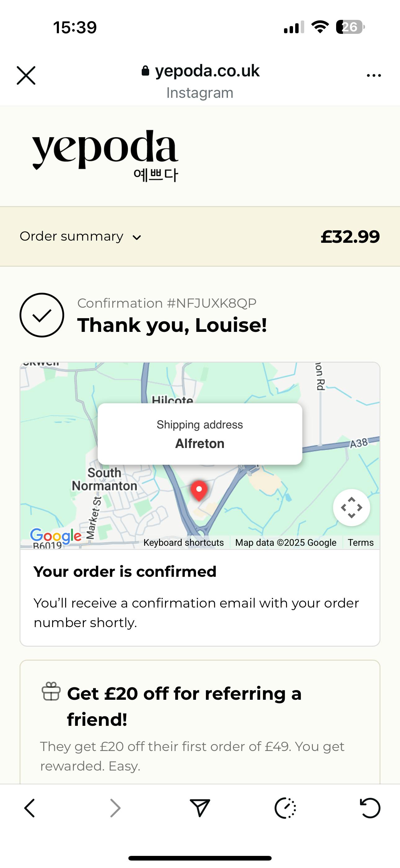Tap the dashed circle timer icon
This screenshot has width=400, height=868.
pyautogui.click(x=285, y=808)
